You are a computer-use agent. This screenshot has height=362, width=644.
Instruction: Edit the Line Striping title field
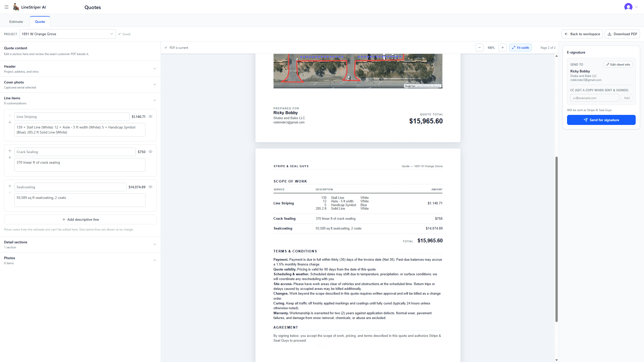coord(72,117)
